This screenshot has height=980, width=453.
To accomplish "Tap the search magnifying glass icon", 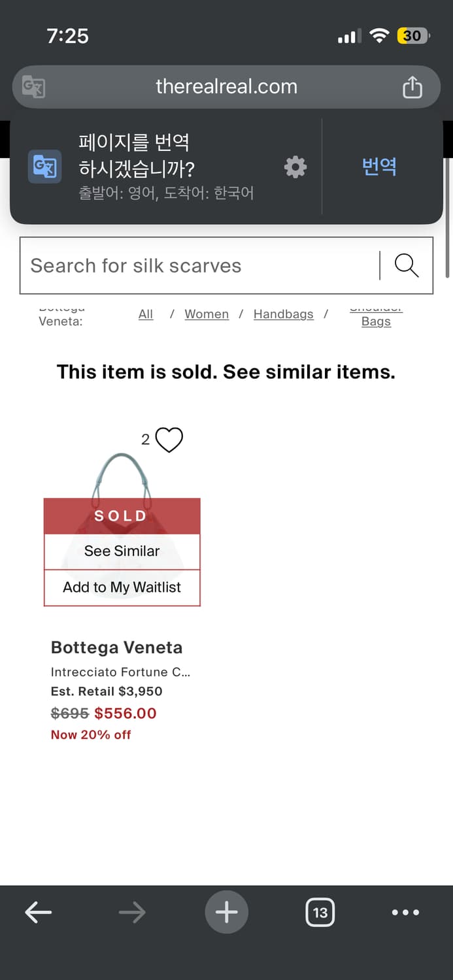I will tap(407, 266).
